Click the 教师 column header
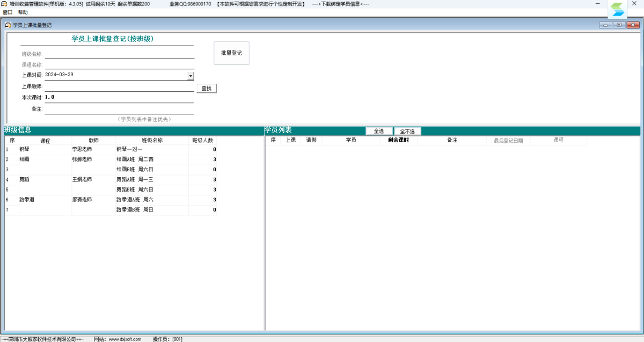The width and height of the screenshot is (644, 342). point(93,141)
